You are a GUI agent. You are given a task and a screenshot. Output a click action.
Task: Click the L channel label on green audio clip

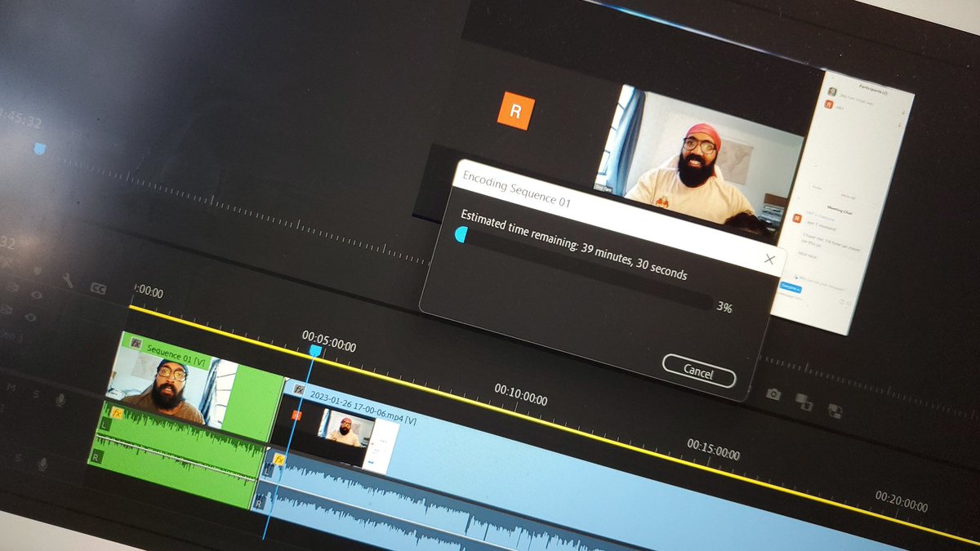[105, 425]
